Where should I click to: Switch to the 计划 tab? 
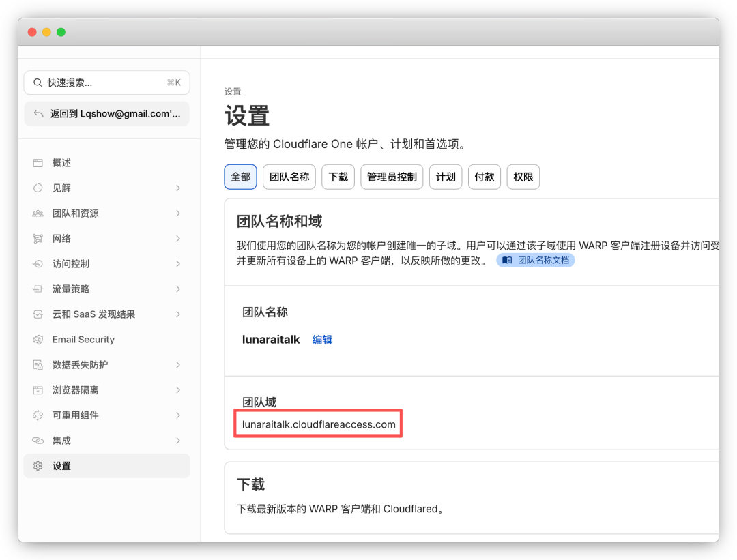[446, 177]
